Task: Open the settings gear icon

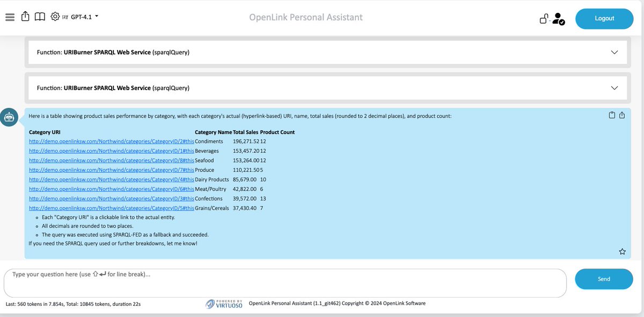Action: [x=55, y=17]
